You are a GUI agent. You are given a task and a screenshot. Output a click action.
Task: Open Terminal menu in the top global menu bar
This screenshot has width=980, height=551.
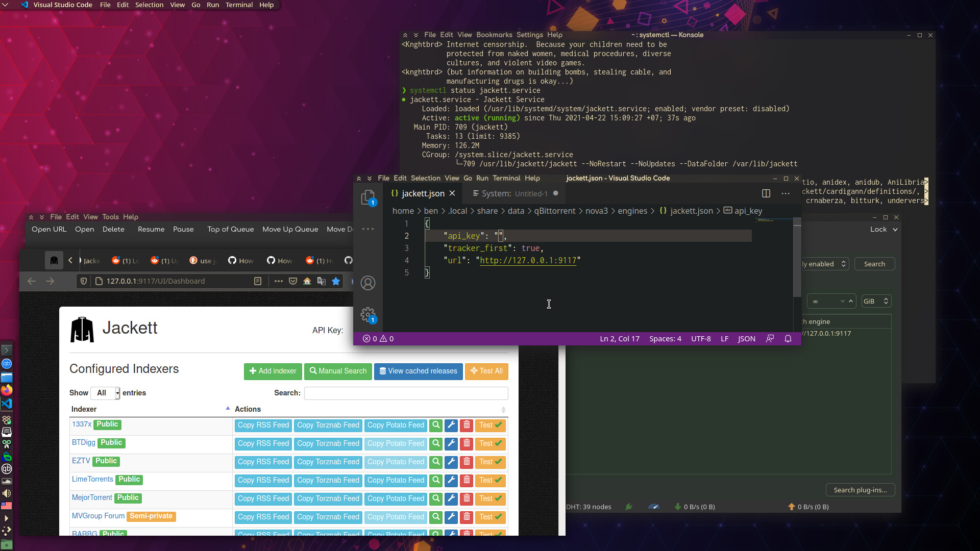click(239, 5)
